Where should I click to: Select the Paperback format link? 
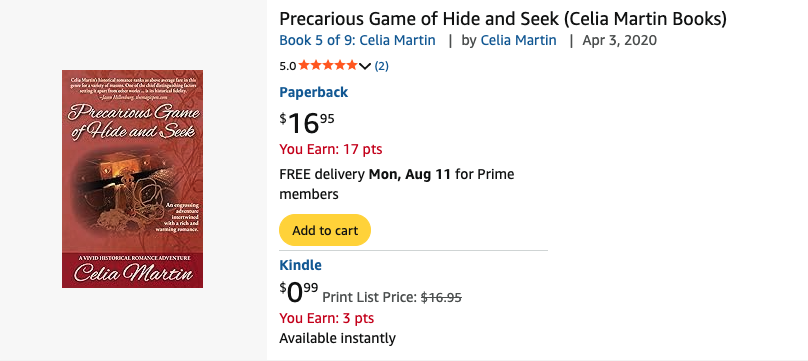pos(313,92)
